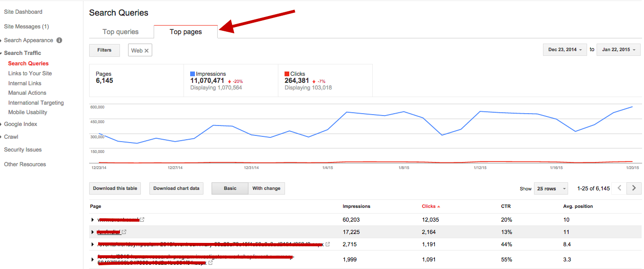Sort table by Avg. position column

tap(578, 206)
